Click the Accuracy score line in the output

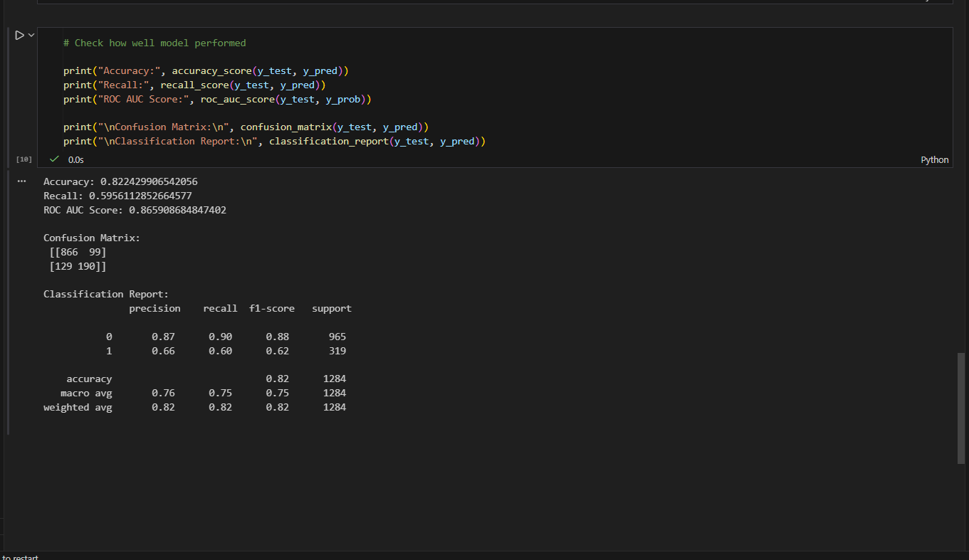tap(121, 181)
